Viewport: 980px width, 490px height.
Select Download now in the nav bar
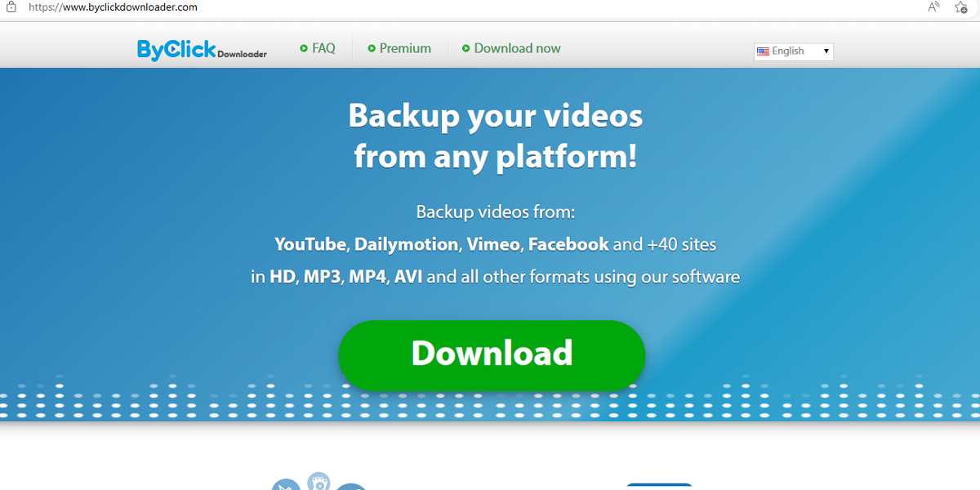point(517,48)
